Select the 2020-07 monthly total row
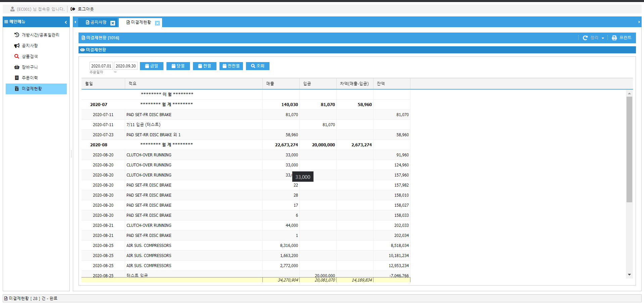The width and height of the screenshot is (644, 304). [246, 105]
